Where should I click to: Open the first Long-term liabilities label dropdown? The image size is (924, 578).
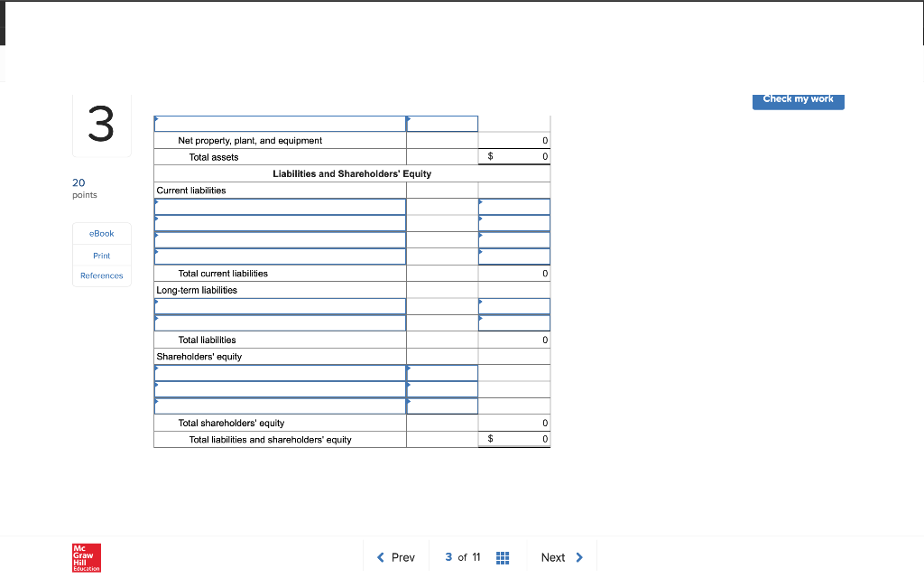click(280, 305)
